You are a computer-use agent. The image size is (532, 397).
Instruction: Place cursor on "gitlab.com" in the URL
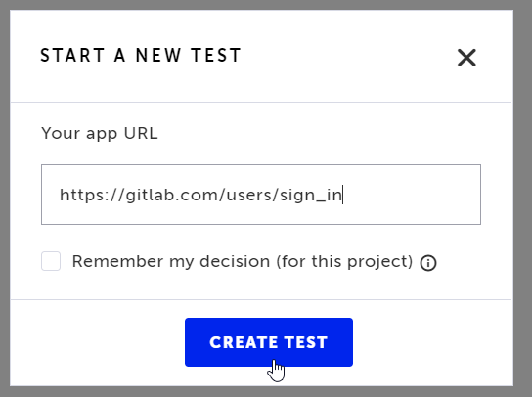(x=172, y=195)
